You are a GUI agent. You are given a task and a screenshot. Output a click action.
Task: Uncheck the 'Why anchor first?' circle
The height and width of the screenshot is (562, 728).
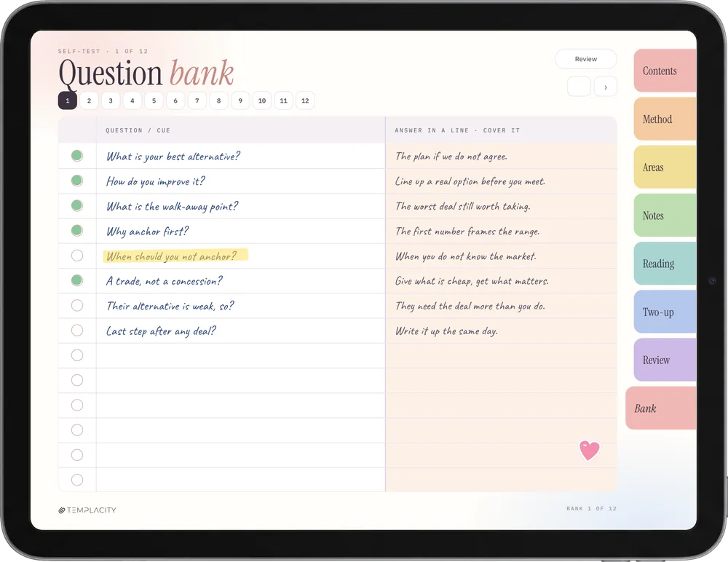[77, 230]
